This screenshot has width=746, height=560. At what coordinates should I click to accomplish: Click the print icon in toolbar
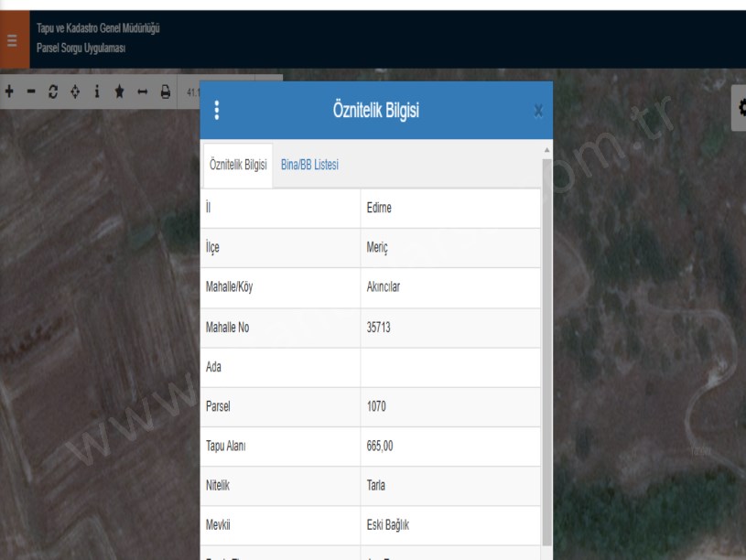(166, 92)
